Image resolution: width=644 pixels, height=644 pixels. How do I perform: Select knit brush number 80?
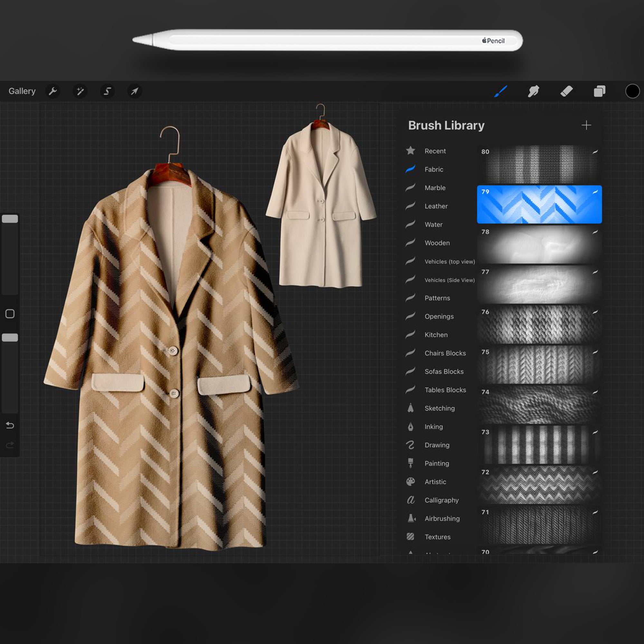[539, 164]
